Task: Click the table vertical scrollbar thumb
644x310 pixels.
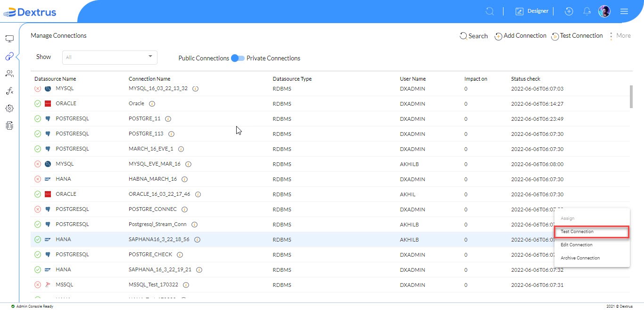Action: point(631,97)
